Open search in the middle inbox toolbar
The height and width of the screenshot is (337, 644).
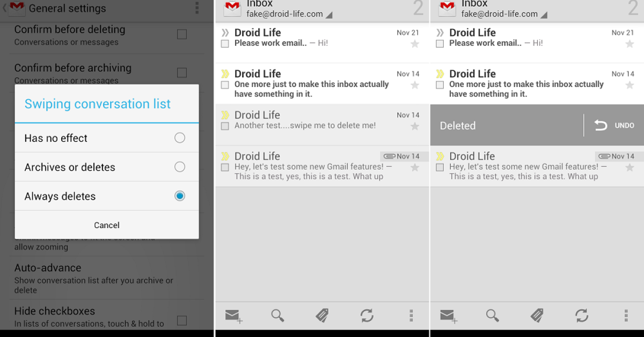(277, 316)
